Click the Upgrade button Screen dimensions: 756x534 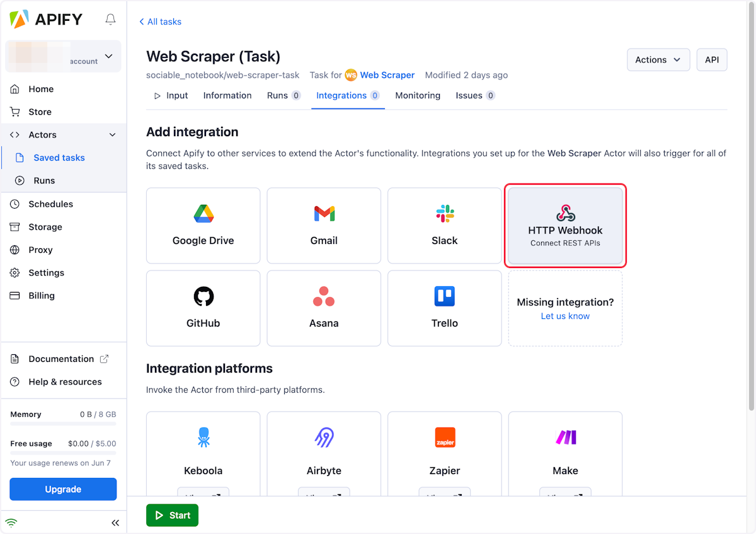tap(63, 489)
